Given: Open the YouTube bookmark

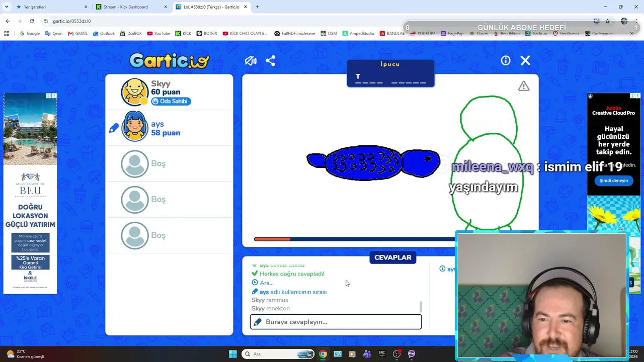Looking at the screenshot, I should pos(158,34).
